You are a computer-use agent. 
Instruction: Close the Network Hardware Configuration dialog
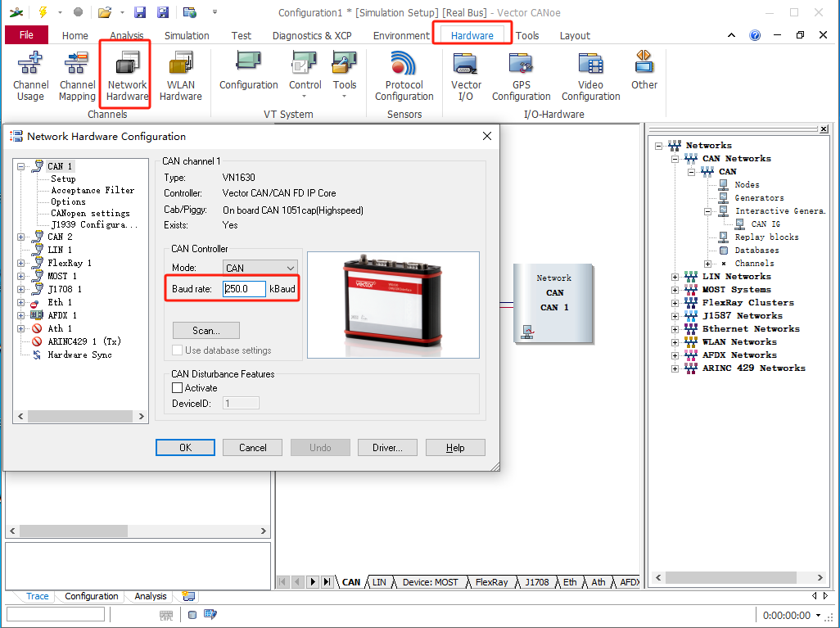(x=487, y=136)
